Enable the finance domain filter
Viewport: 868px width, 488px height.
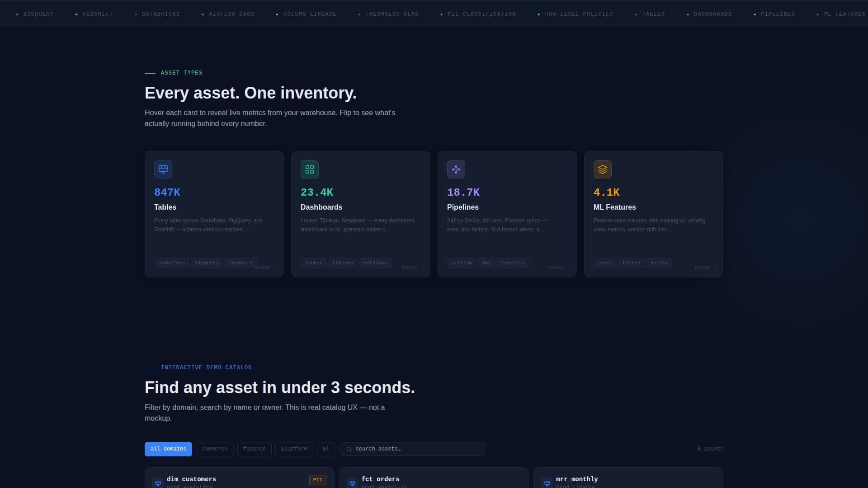tap(254, 449)
